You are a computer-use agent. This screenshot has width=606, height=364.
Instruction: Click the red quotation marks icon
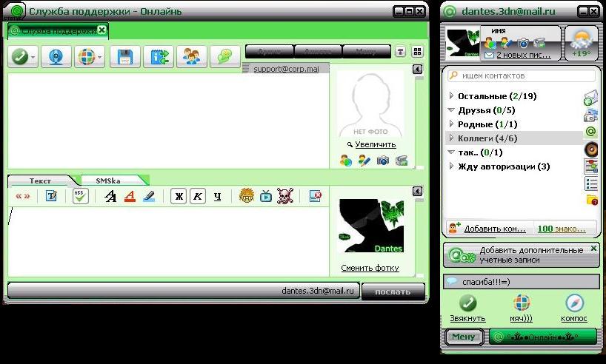(22, 196)
